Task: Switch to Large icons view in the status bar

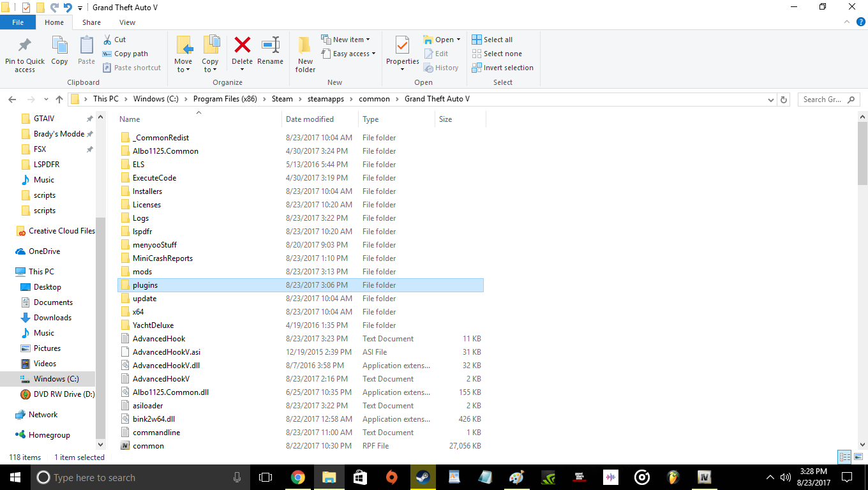Action: [x=857, y=457]
